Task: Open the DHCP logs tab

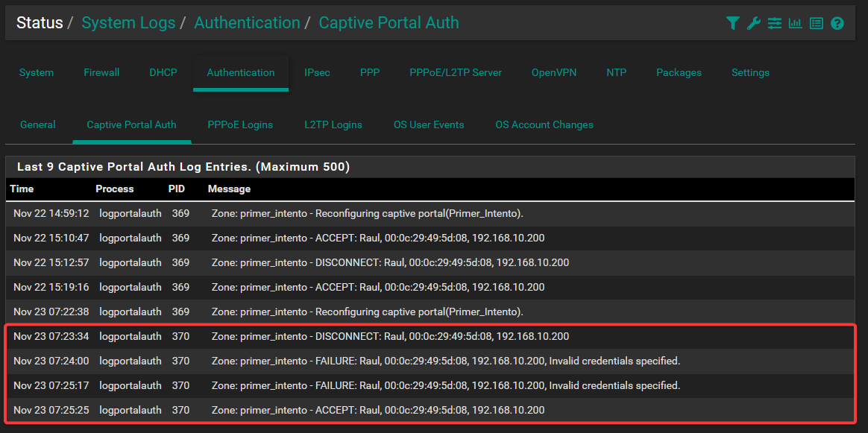Action: point(163,72)
